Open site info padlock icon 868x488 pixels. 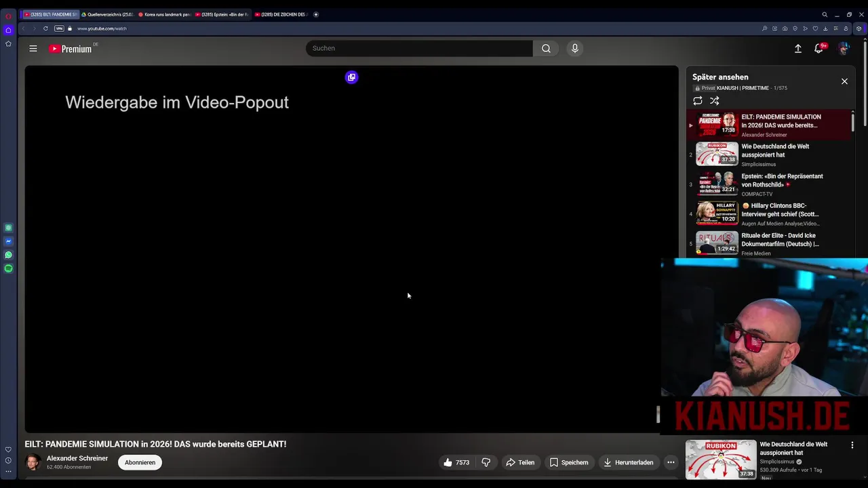(x=69, y=28)
